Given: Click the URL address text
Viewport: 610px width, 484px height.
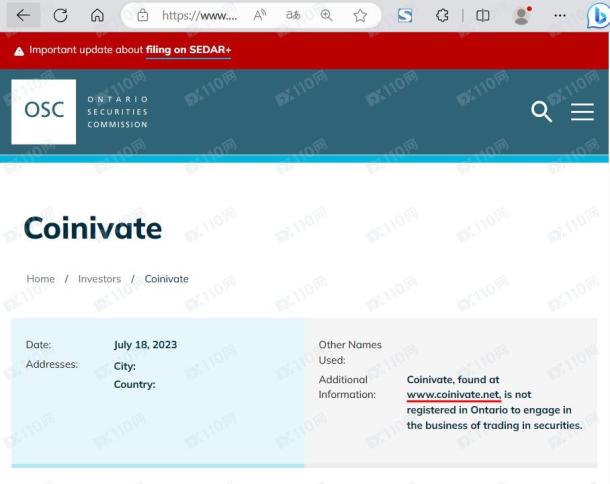Looking at the screenshot, I should click(200, 16).
